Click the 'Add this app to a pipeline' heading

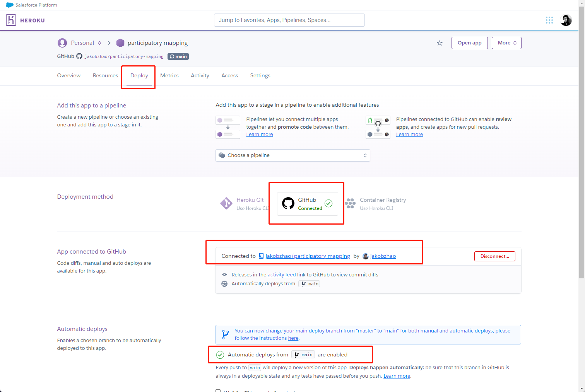[92, 106]
